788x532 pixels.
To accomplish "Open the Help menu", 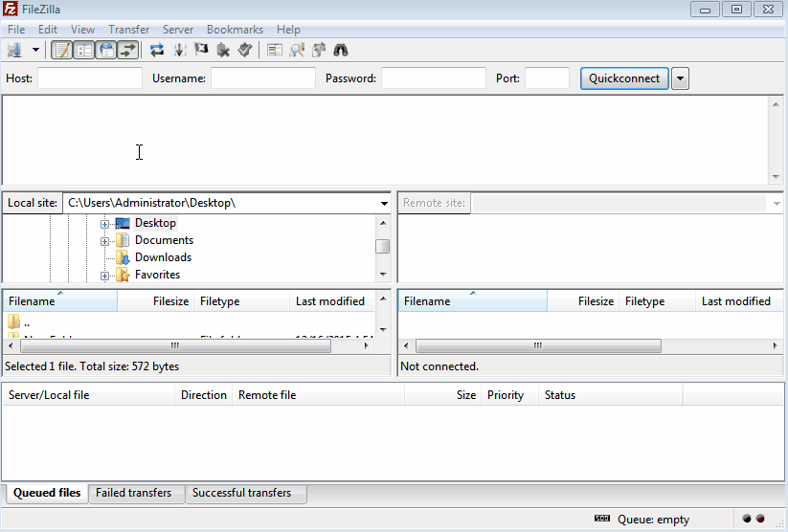I will coord(288,30).
